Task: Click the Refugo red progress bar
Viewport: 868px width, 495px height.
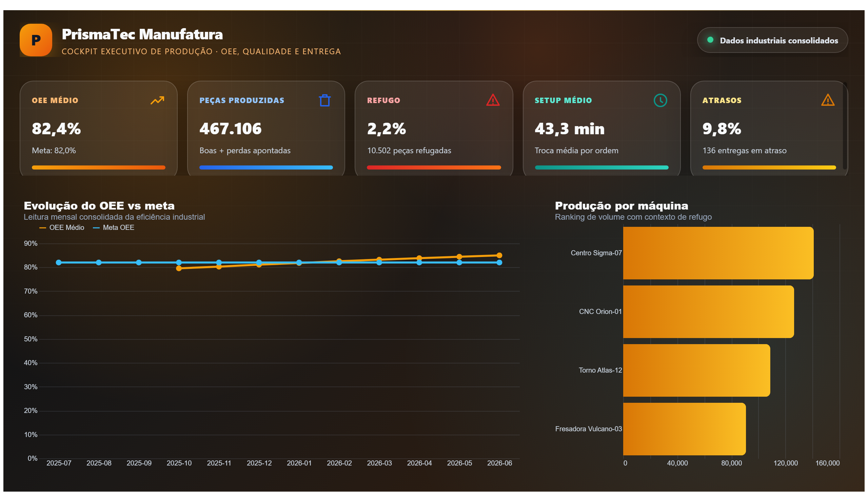Action: [x=434, y=167]
